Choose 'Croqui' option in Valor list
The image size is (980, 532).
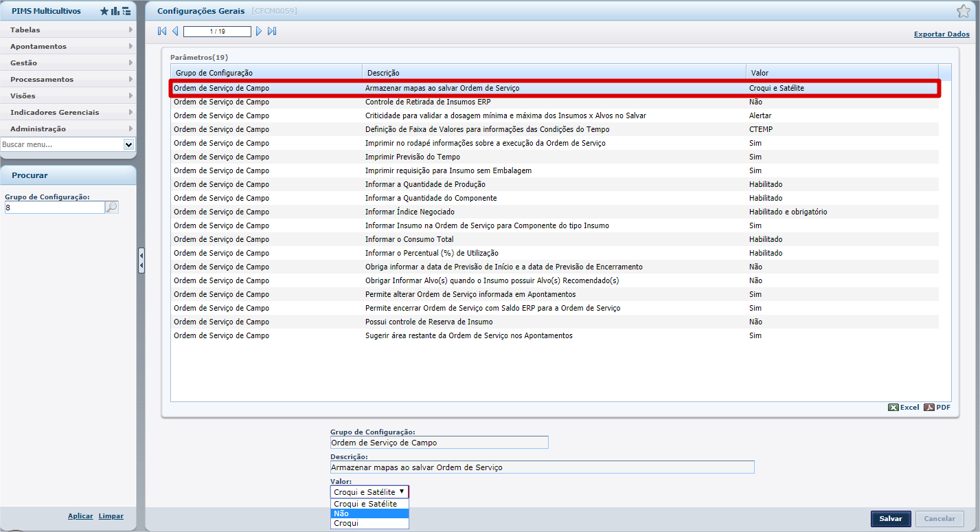point(369,523)
